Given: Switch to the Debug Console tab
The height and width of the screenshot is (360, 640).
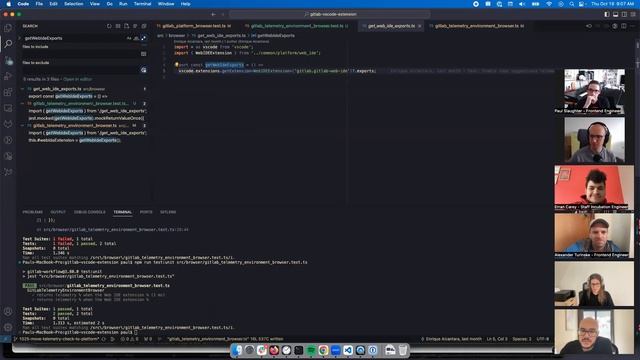Looking at the screenshot, I should pyautogui.click(x=90, y=212).
